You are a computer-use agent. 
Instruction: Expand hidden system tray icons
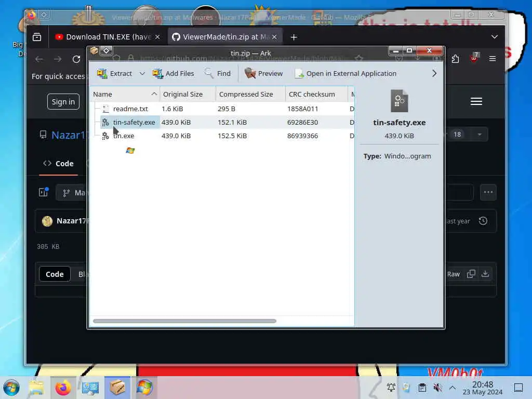pyautogui.click(x=453, y=388)
